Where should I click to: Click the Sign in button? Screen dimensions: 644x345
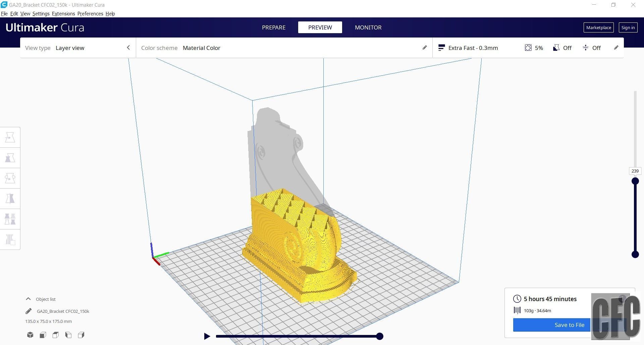628,27
